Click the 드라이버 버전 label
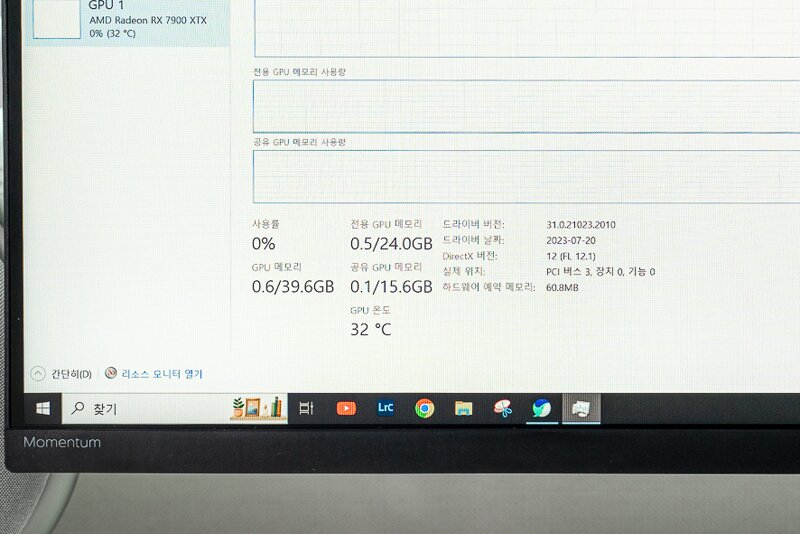This screenshot has width=800, height=534. tap(473, 224)
